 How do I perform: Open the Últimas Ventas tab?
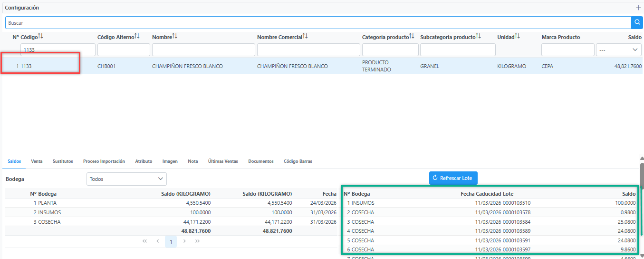[223, 161]
